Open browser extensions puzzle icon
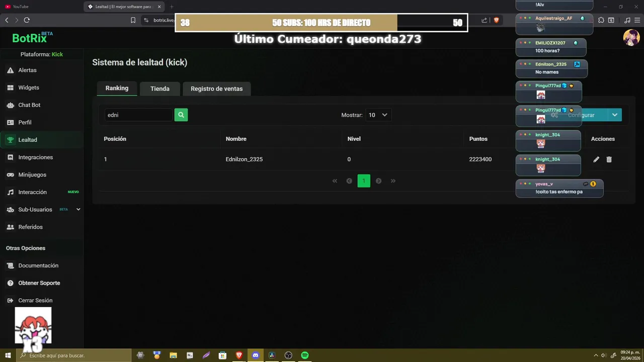 (601, 20)
